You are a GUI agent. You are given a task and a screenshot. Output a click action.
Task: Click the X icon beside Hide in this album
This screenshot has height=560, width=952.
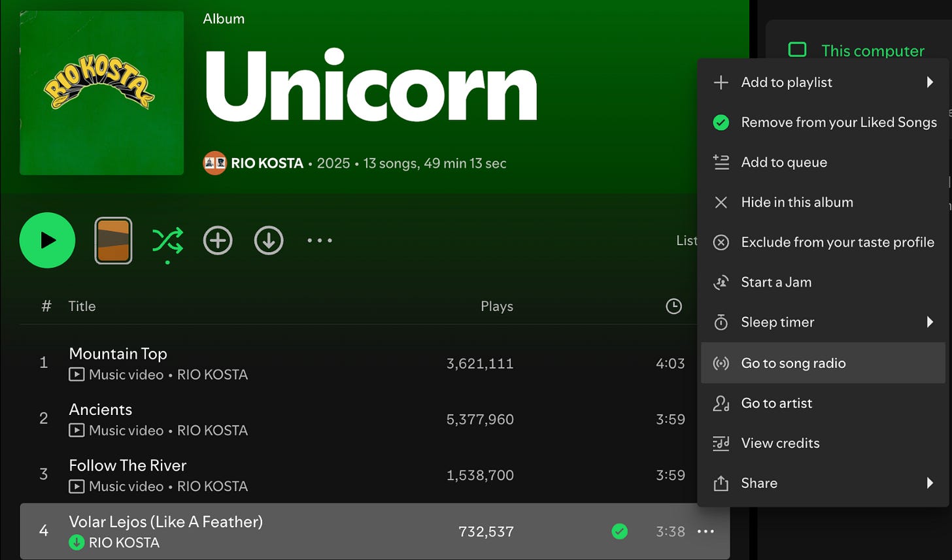pyautogui.click(x=721, y=203)
